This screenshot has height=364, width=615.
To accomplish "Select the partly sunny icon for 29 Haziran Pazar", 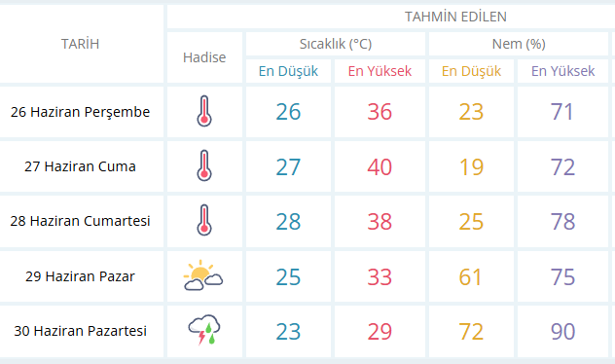I will pyautogui.click(x=203, y=275).
